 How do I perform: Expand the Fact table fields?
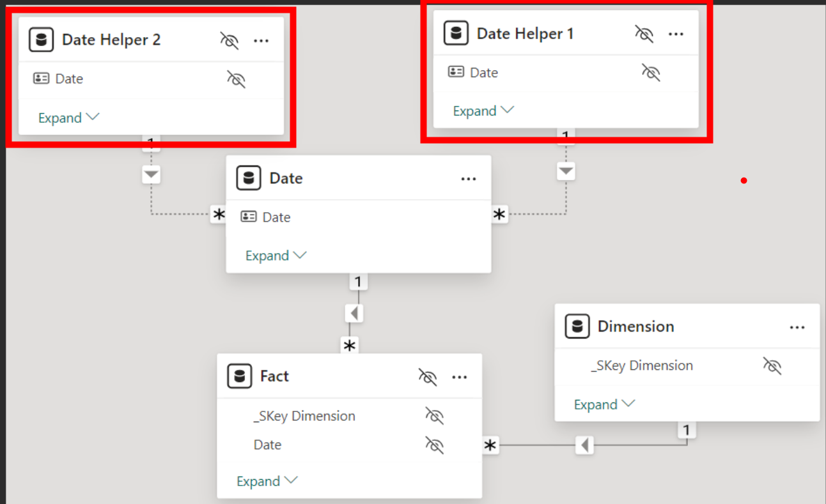267,481
